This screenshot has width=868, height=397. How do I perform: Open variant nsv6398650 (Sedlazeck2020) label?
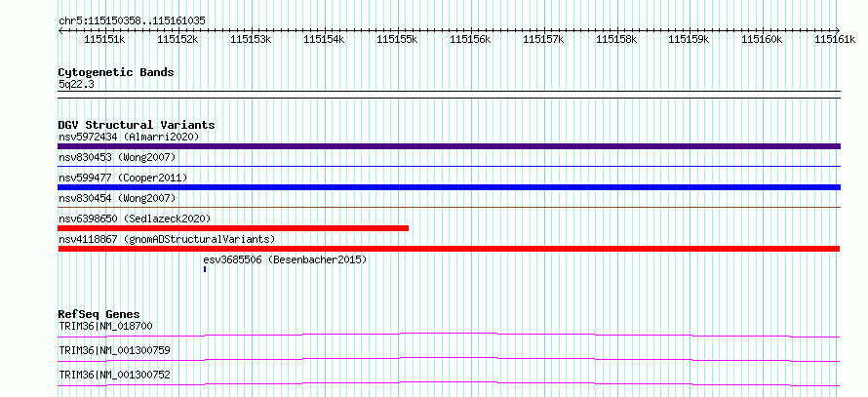(x=135, y=218)
